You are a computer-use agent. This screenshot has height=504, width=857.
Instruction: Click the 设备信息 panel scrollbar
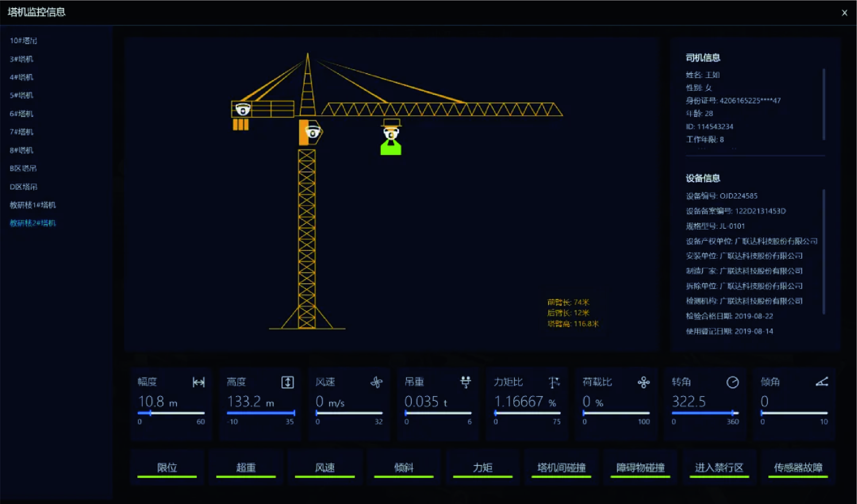(824, 252)
